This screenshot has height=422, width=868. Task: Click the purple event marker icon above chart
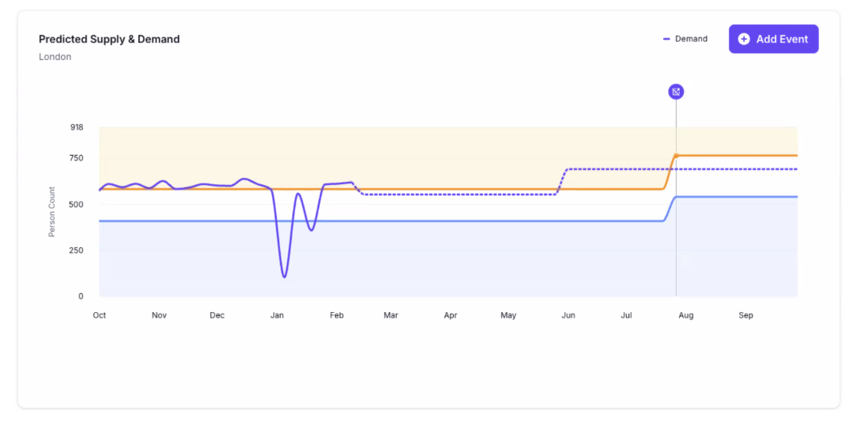click(x=675, y=92)
